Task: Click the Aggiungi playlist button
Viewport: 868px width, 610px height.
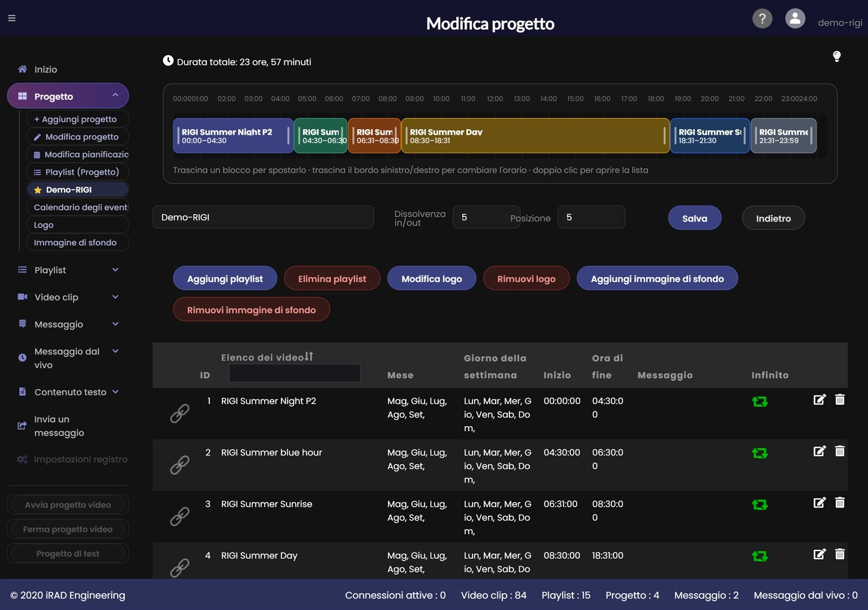Action: [x=225, y=279]
